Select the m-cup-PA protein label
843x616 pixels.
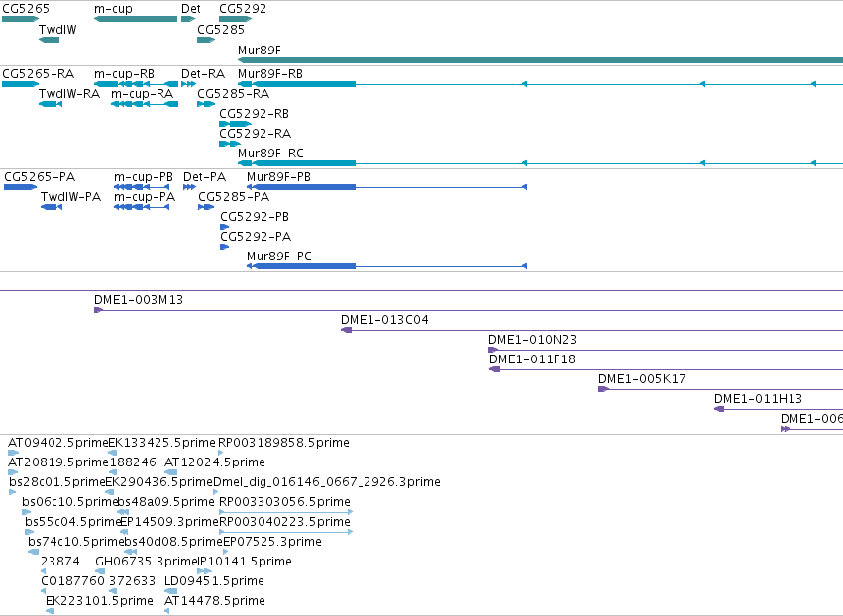coord(145,197)
